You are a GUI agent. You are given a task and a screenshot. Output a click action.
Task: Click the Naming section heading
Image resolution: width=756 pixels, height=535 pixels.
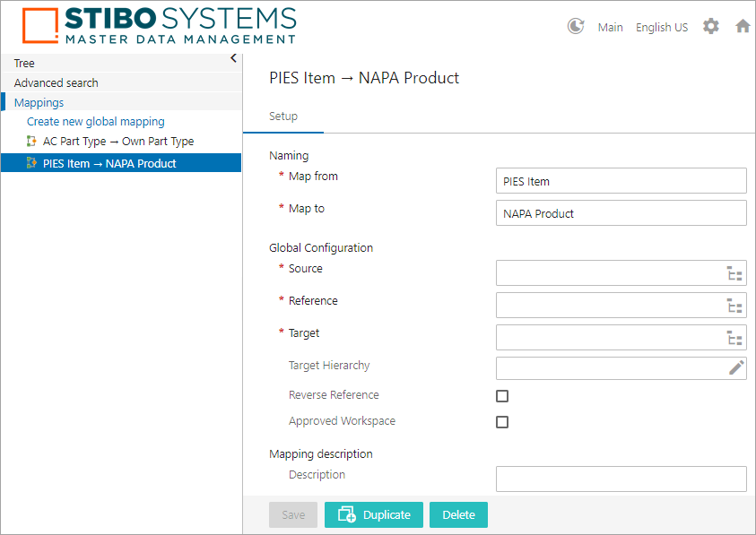[289, 156]
